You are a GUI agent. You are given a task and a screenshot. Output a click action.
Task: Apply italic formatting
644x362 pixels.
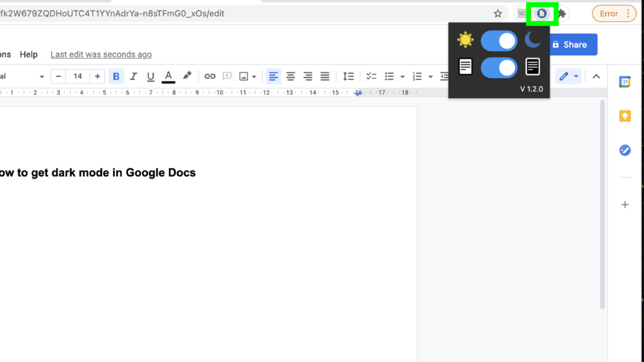pyautogui.click(x=134, y=76)
